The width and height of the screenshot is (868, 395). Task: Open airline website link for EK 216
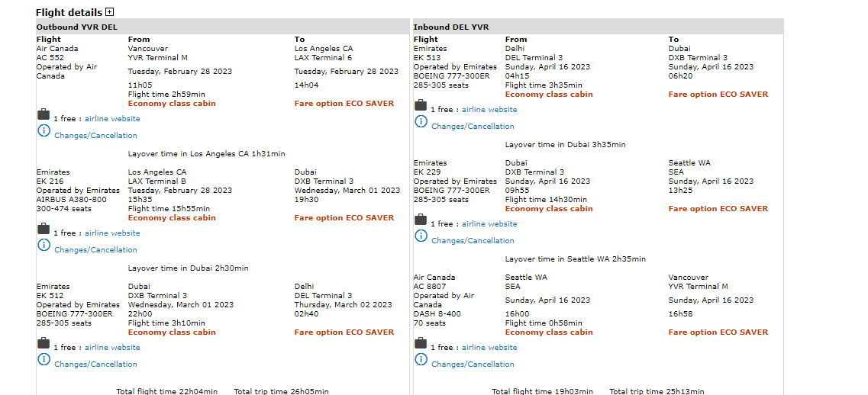pyautogui.click(x=112, y=233)
